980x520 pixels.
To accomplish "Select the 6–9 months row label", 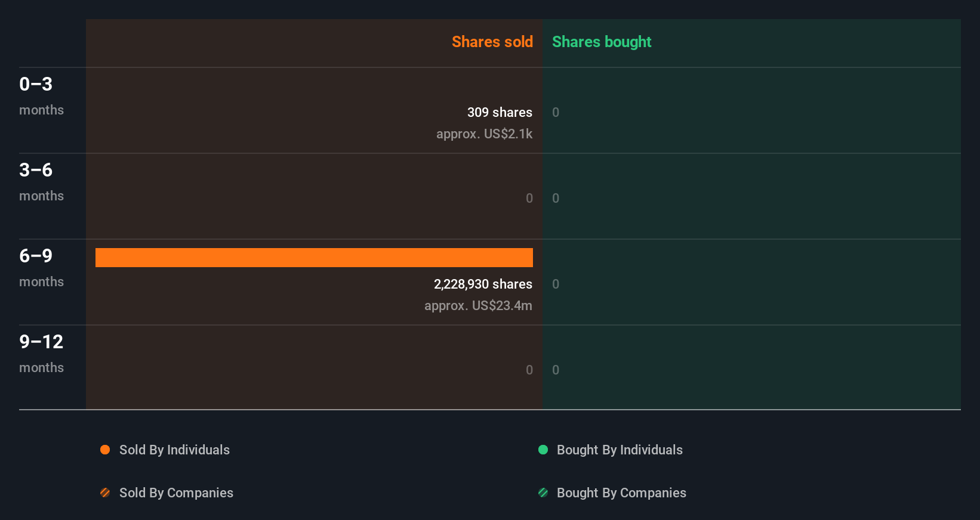I will click(41, 267).
